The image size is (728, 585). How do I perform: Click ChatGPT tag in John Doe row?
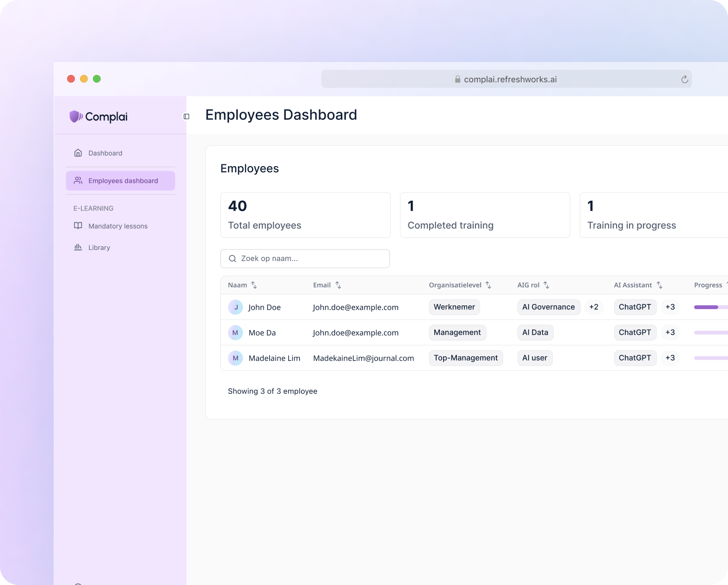[635, 307]
